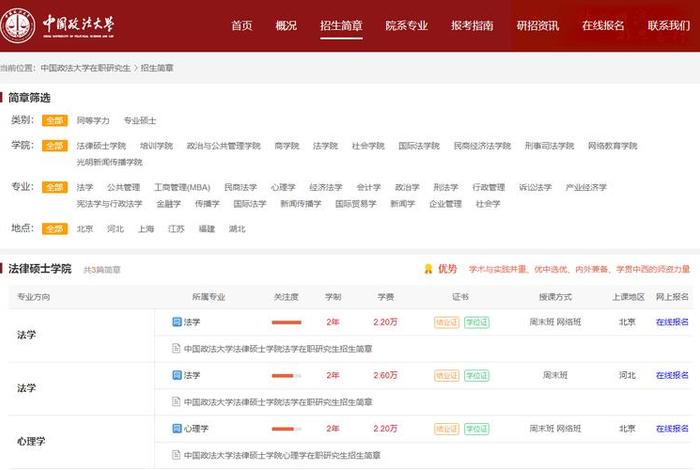Image resolution: width=700 pixels, height=470 pixels.
Task: Select 全部 in the 专业 filter row
Action: click(55, 187)
